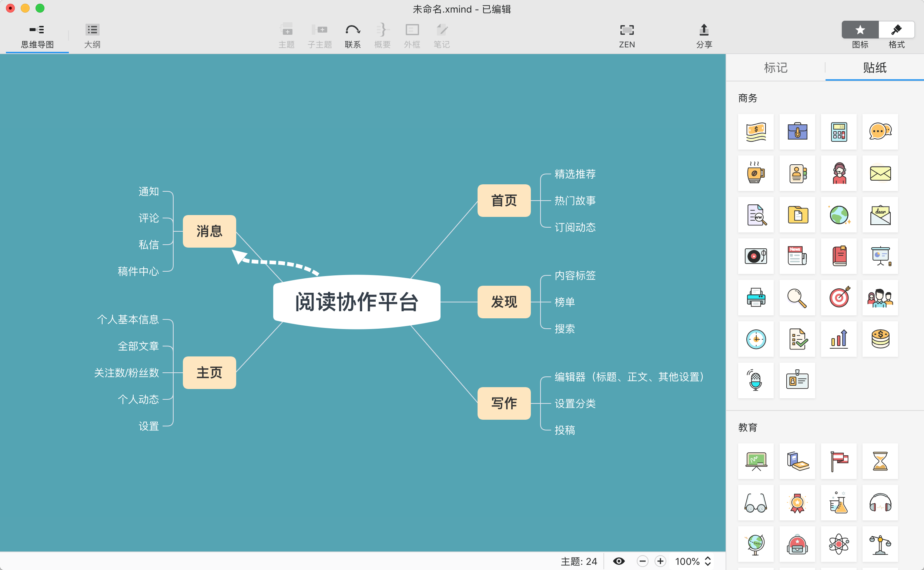
Task: Zoom out with the minus button
Action: coord(642,561)
